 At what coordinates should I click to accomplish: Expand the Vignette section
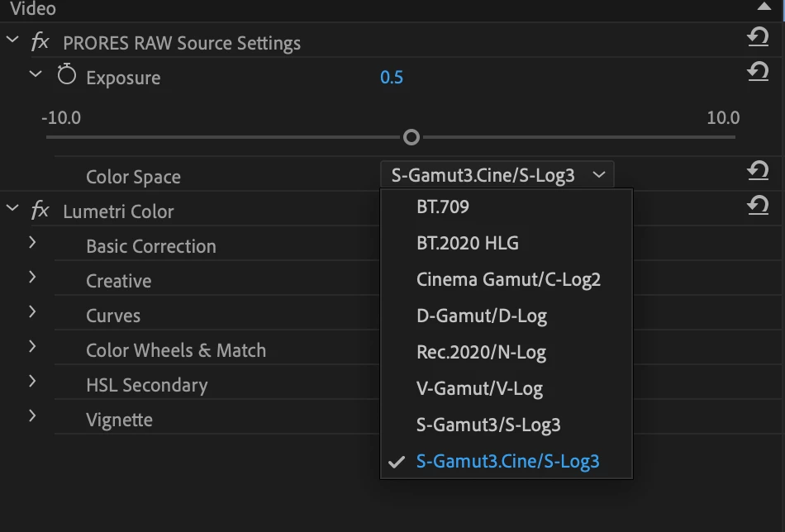tap(32, 416)
